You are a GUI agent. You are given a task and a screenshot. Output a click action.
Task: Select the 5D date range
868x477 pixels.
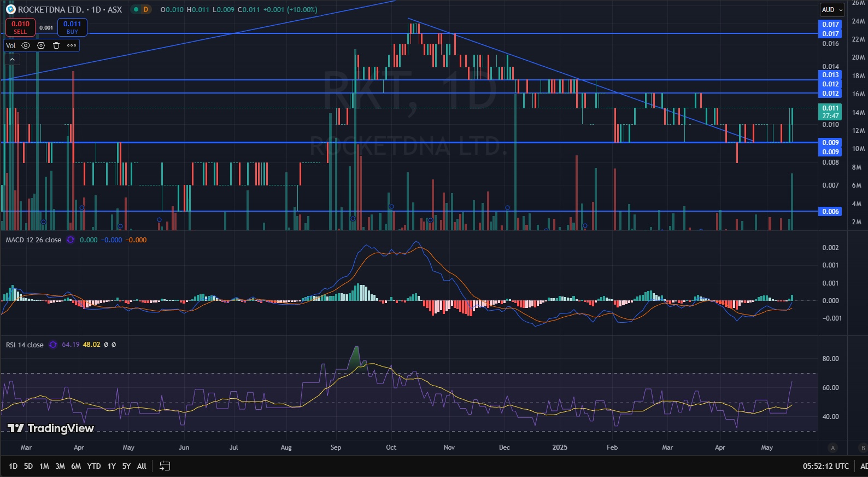click(x=28, y=466)
